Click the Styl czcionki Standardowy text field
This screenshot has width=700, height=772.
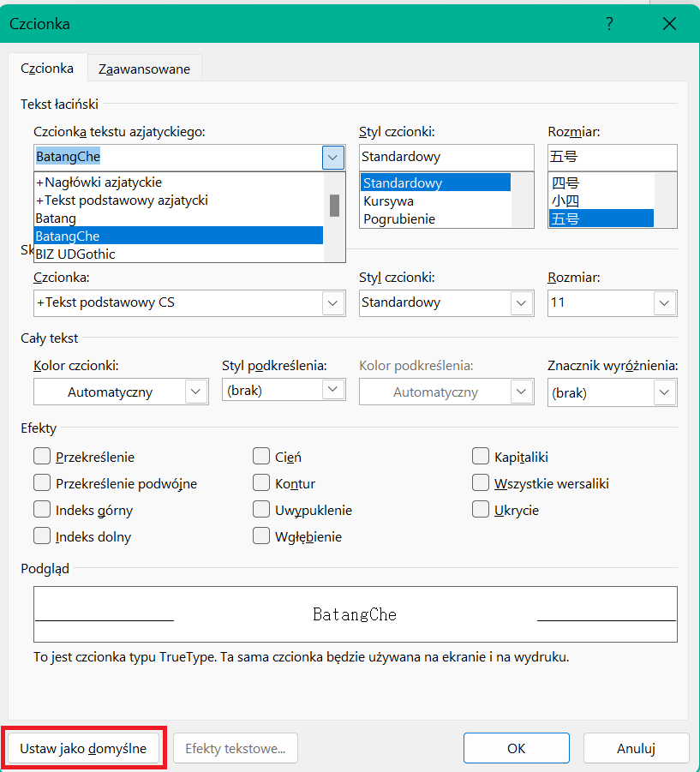(446, 157)
